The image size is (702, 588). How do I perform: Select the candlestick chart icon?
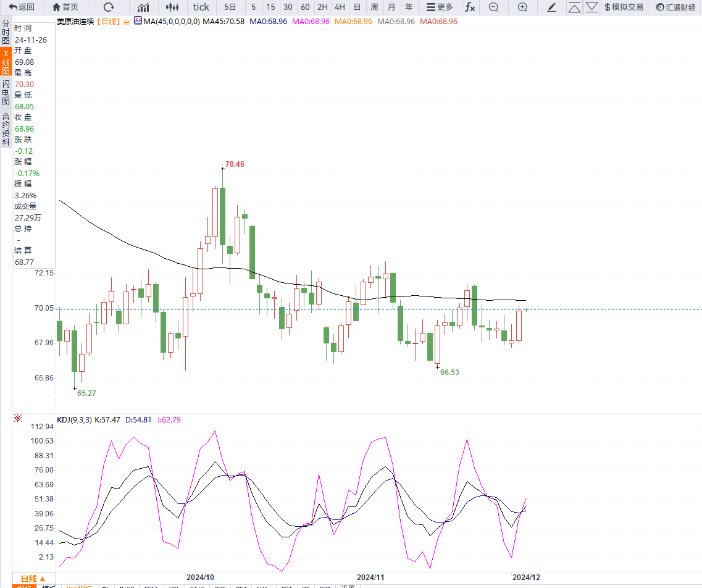(172, 7)
